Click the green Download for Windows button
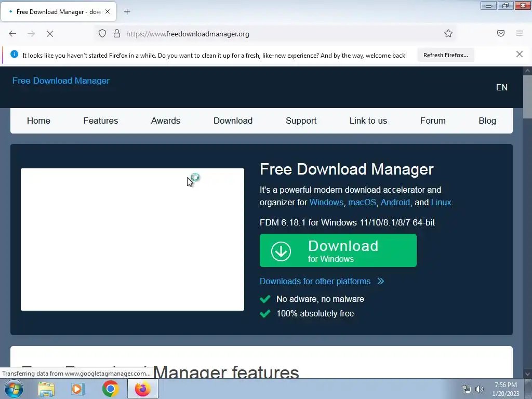 338,250
